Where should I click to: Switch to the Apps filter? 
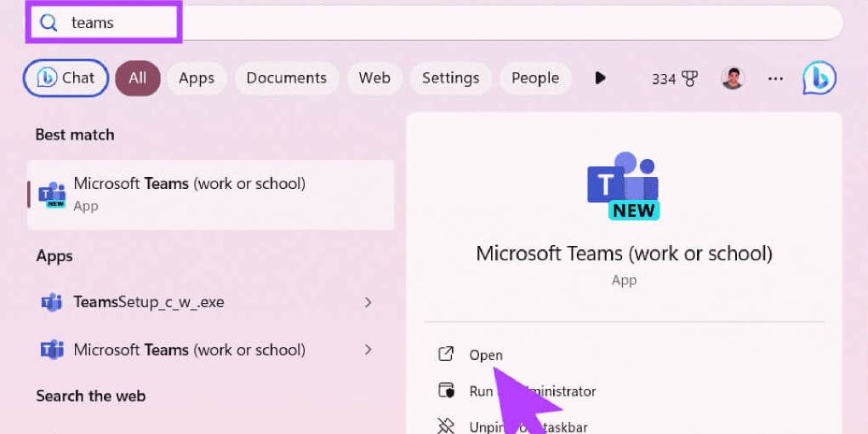(x=197, y=78)
